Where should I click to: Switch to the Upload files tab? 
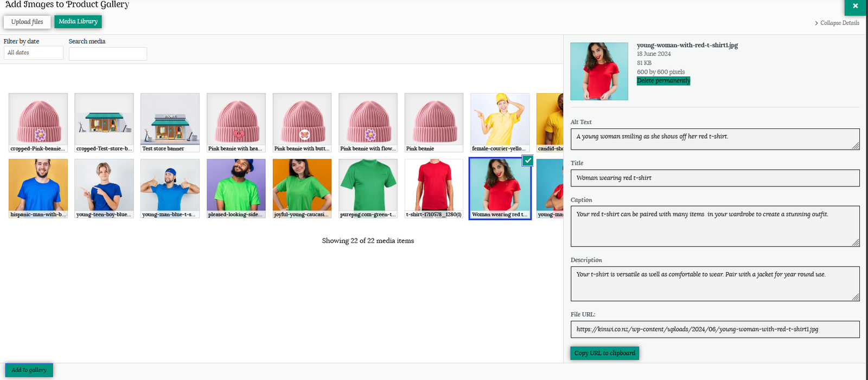(27, 22)
